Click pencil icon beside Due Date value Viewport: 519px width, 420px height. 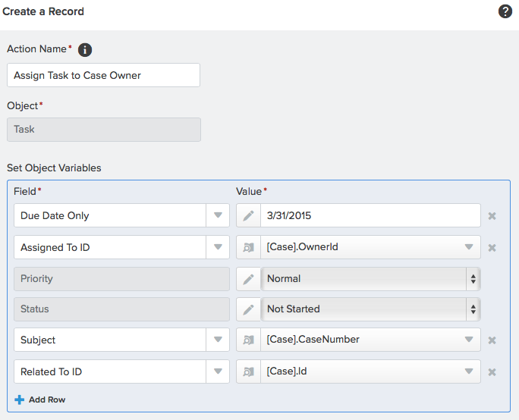point(249,215)
